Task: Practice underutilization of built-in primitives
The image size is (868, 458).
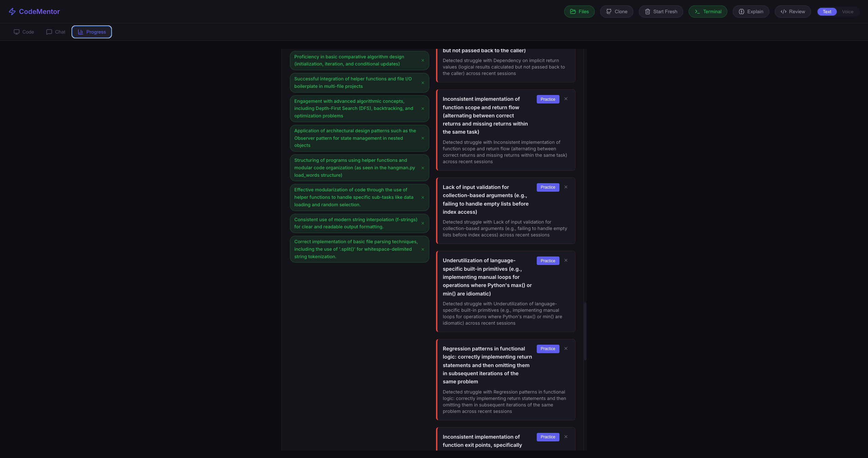Action: click(x=548, y=261)
